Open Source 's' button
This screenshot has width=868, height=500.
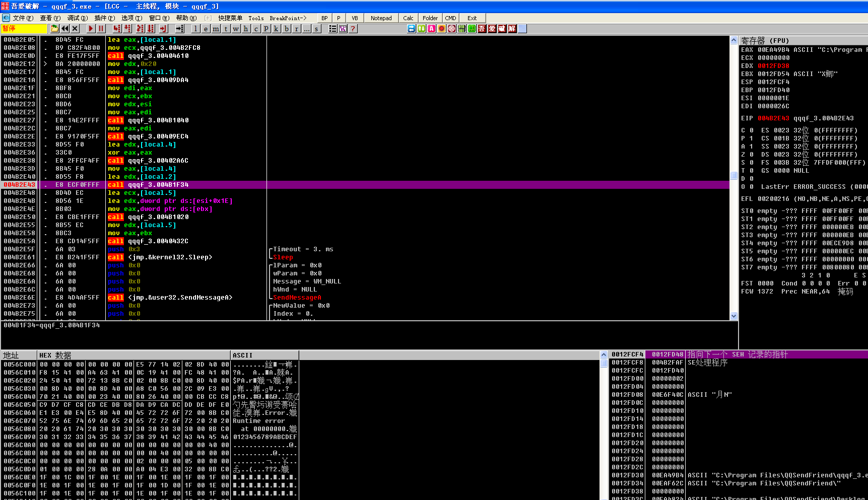316,29
